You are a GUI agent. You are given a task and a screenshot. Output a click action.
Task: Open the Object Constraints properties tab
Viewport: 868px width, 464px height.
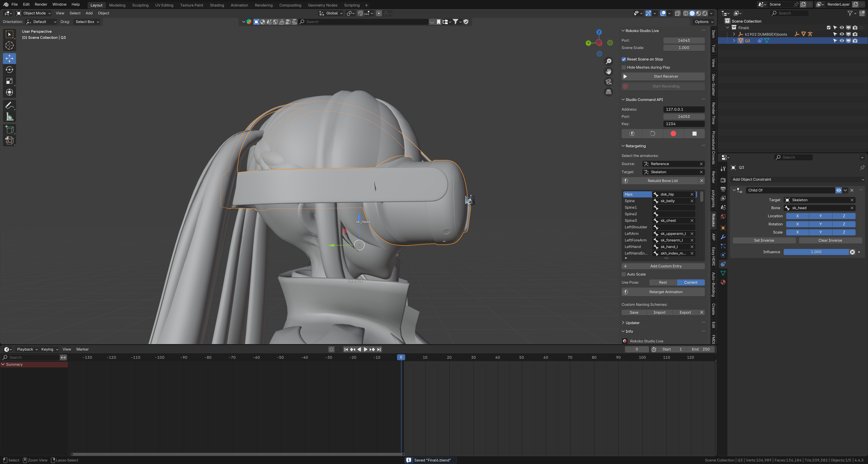pos(723,264)
